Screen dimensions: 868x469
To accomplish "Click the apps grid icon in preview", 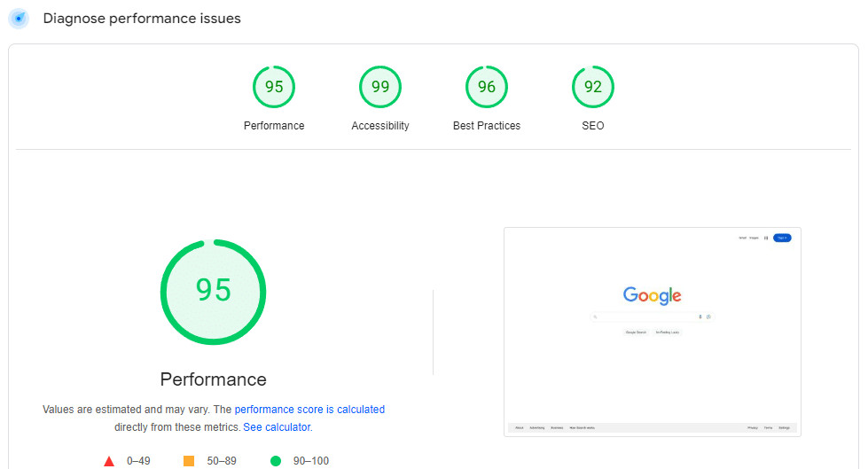I will [x=766, y=238].
